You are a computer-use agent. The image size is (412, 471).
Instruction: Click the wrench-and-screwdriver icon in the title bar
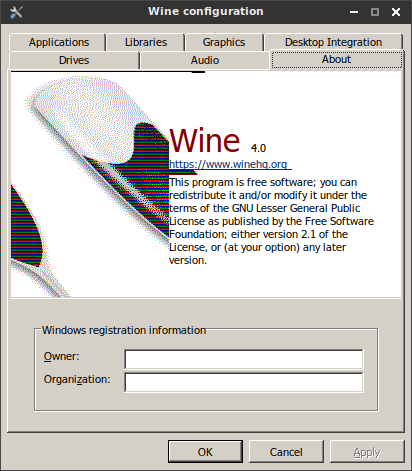click(16, 12)
